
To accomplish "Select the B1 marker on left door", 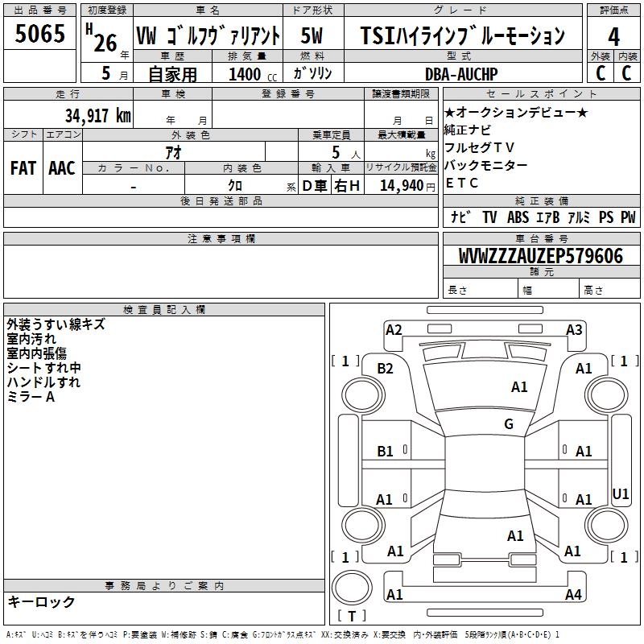I will pos(386,452).
